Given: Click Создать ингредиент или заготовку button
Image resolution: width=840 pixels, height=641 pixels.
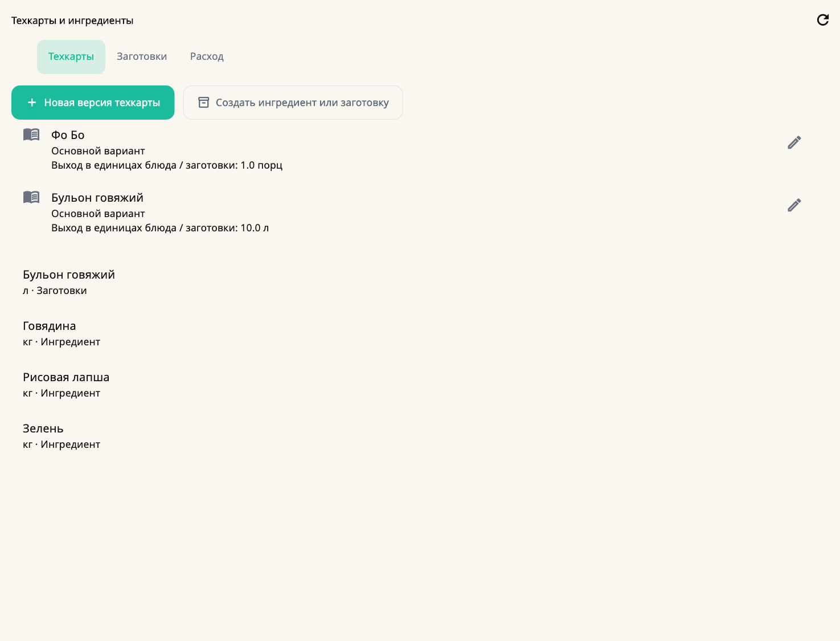Looking at the screenshot, I should (x=293, y=103).
